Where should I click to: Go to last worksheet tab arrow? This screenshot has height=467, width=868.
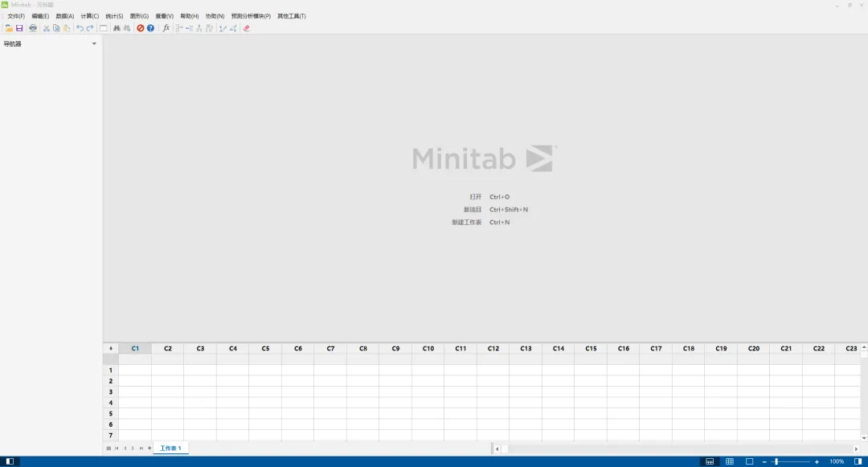click(141, 449)
